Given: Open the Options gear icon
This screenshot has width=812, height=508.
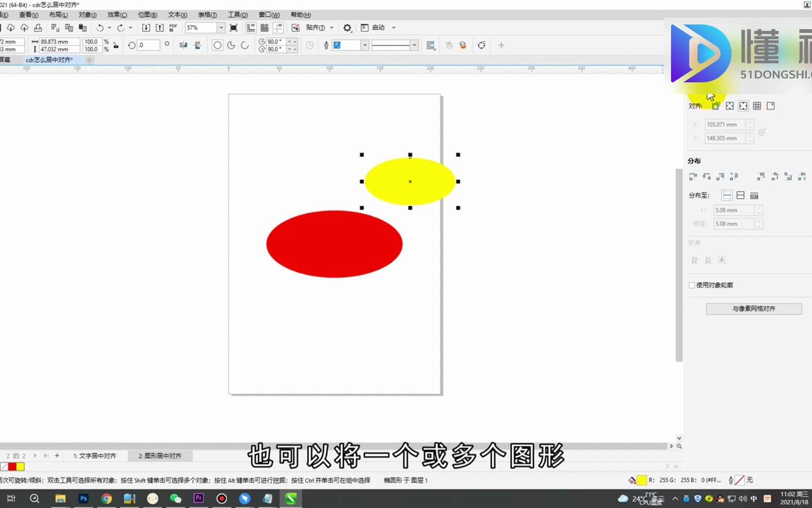Looking at the screenshot, I should [x=347, y=28].
